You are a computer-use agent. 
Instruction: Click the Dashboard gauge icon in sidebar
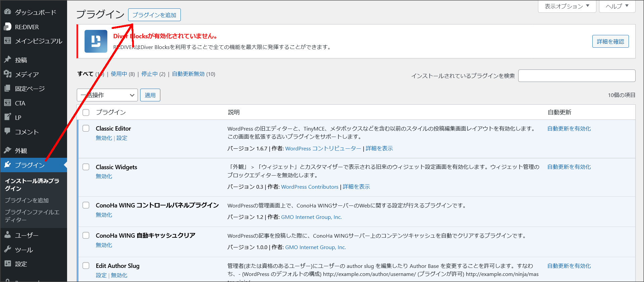[x=7, y=12]
